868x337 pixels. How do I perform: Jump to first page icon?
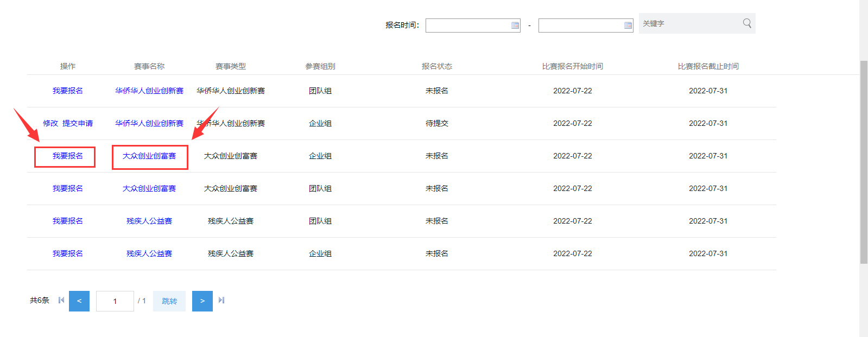[x=61, y=300]
